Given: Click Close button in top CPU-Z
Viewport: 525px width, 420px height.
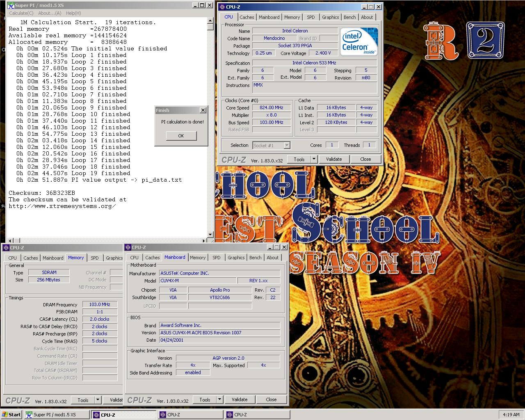Looking at the screenshot, I should click(x=365, y=159).
